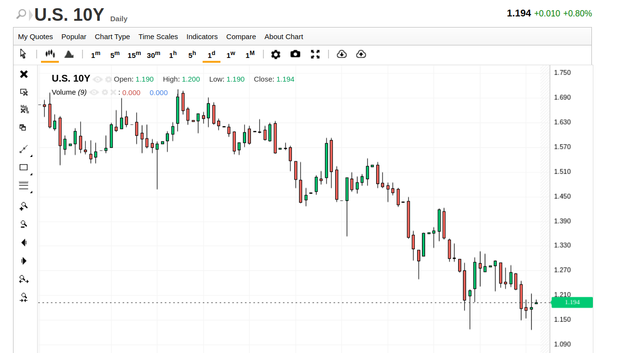The height and width of the screenshot is (353, 644).
Task: Click the 1.194 current price label
Action: pos(572,302)
